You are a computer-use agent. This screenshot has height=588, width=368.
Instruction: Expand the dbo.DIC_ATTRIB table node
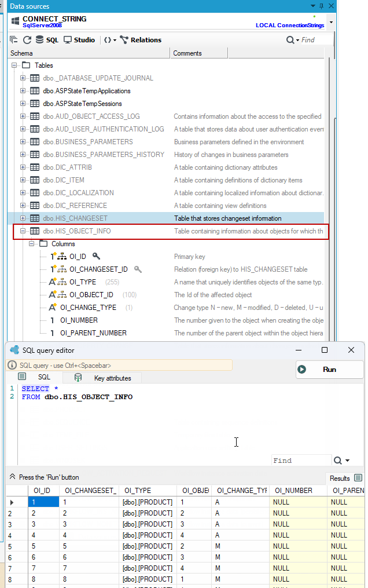tap(23, 167)
